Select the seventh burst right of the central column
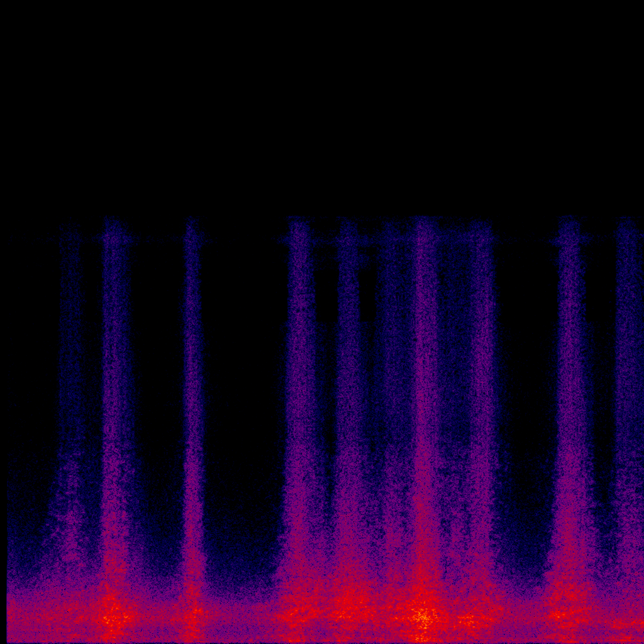The width and height of the screenshot is (644, 644). point(481,377)
